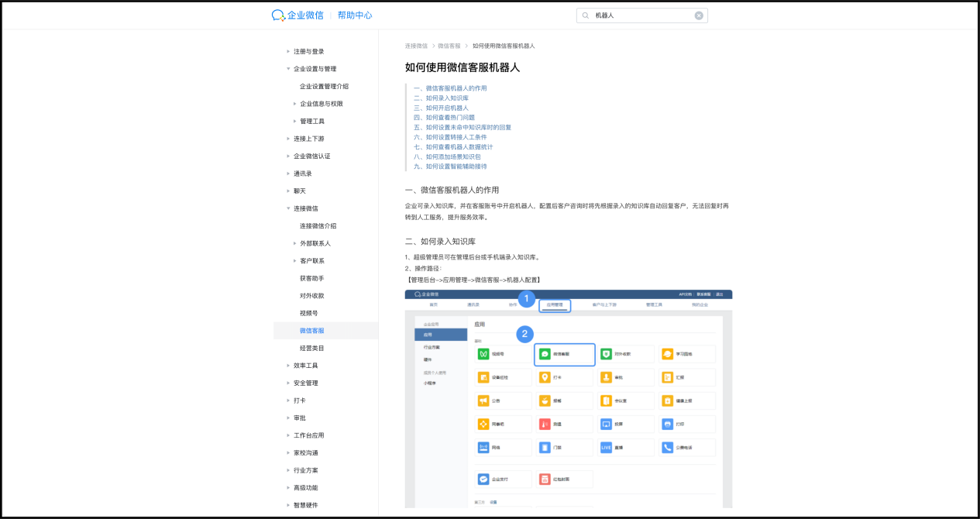The width and height of the screenshot is (980, 519).
Task: Select 微信客服 in the sidebar
Action: 311,331
